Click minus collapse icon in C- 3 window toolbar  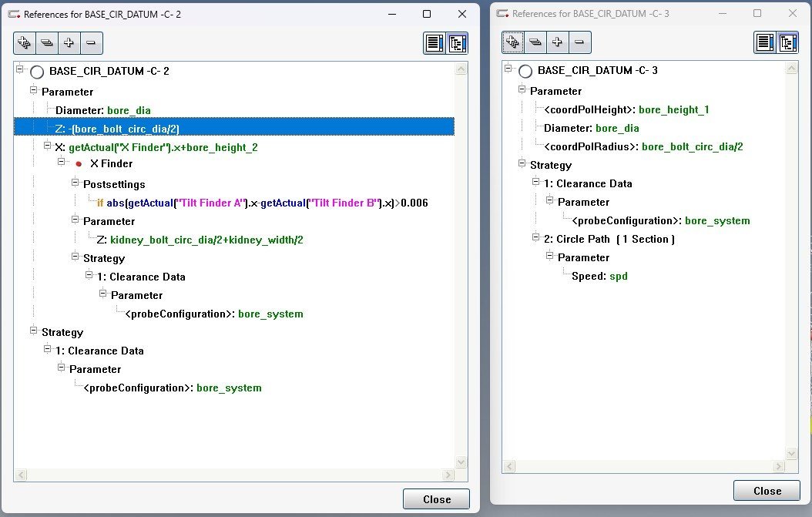click(579, 42)
